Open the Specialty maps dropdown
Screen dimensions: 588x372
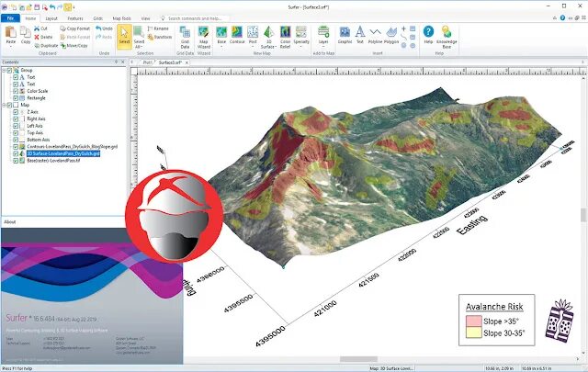click(x=301, y=47)
